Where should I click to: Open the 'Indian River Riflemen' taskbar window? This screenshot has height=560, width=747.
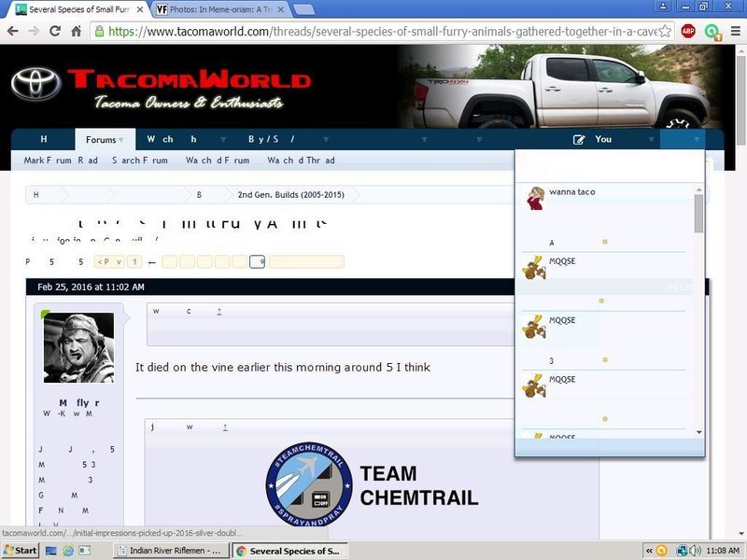pos(171,551)
